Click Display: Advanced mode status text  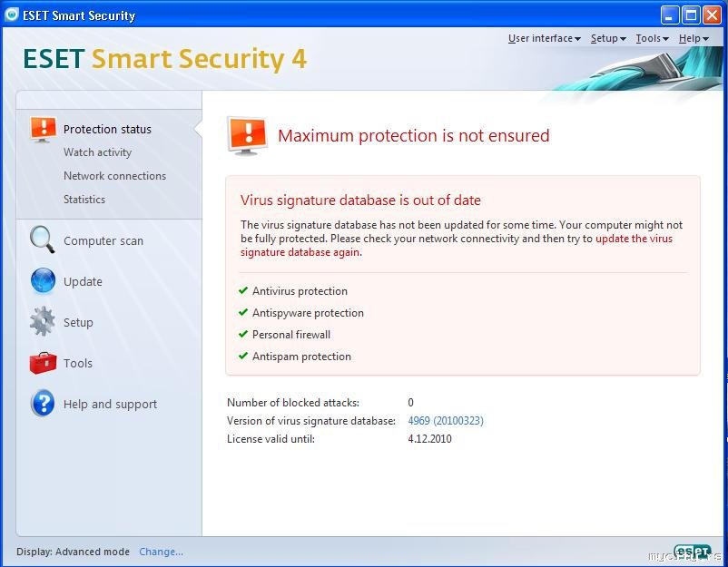73,552
